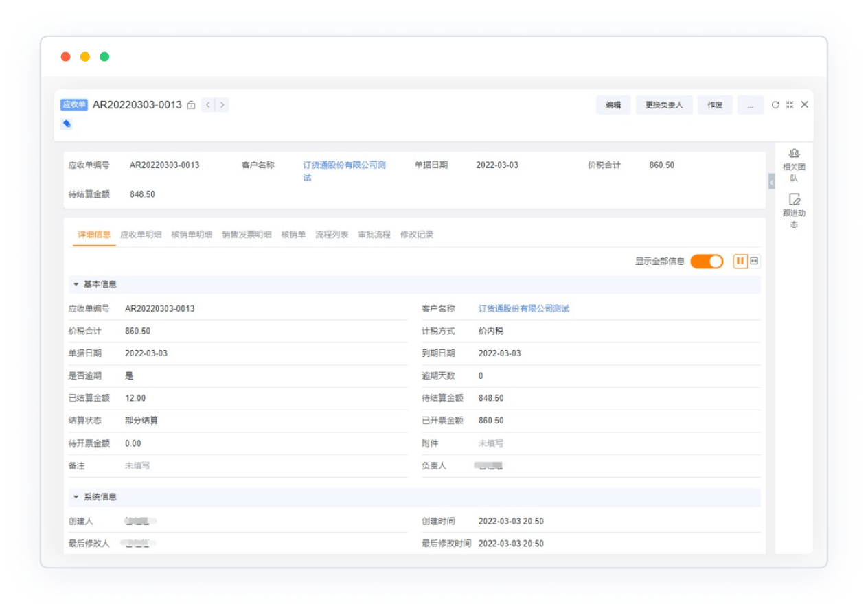The height and width of the screenshot is (615, 868).
Task: Click the lock icon beside AR20220303-0013 title
Action: tap(191, 105)
